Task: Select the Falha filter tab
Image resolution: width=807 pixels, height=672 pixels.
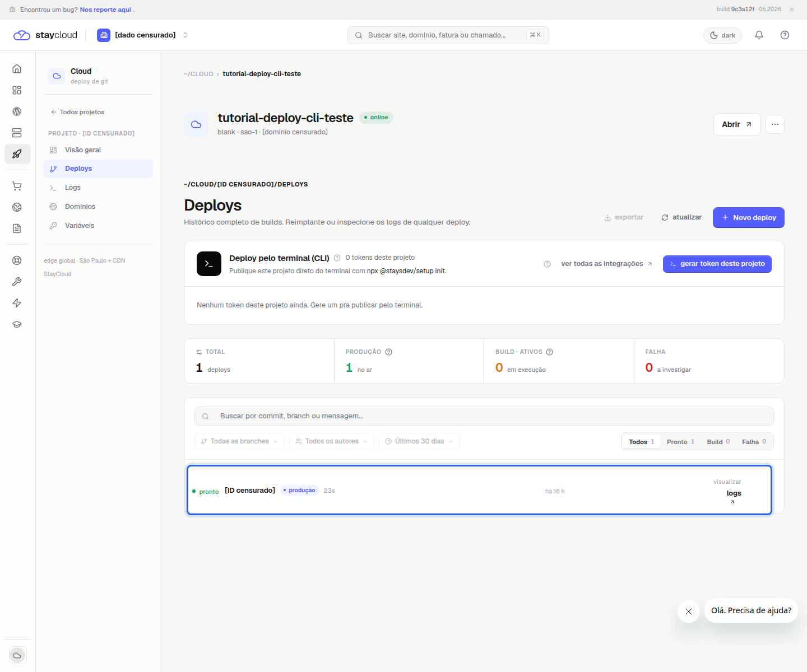Action: [x=754, y=442]
